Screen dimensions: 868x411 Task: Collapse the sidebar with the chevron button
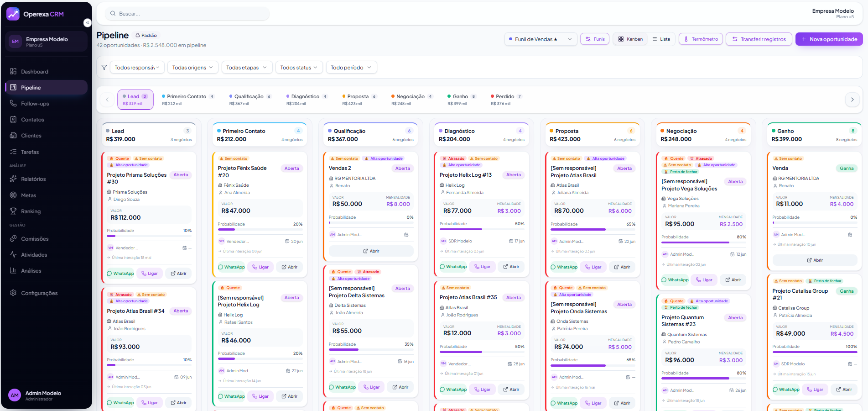(88, 23)
